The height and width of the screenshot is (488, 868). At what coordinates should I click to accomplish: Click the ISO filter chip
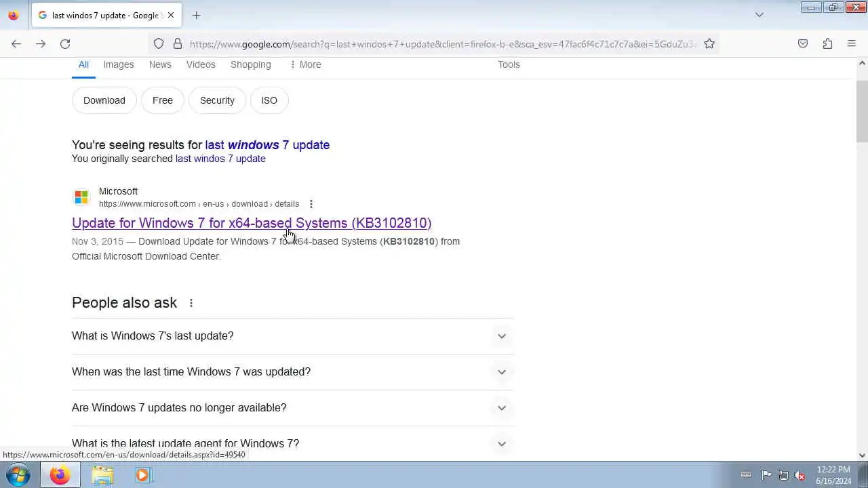tap(269, 100)
